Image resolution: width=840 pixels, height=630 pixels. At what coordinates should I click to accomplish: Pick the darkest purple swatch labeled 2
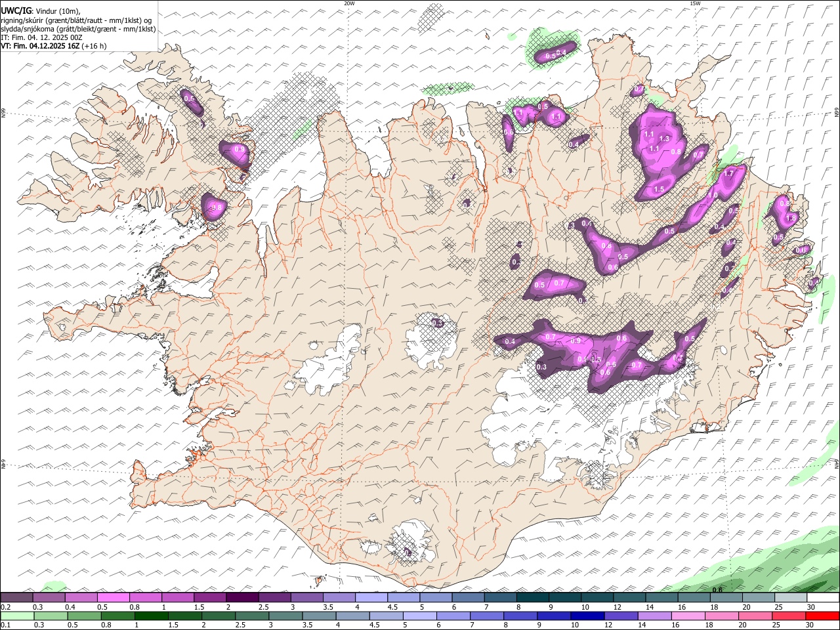pos(241,597)
